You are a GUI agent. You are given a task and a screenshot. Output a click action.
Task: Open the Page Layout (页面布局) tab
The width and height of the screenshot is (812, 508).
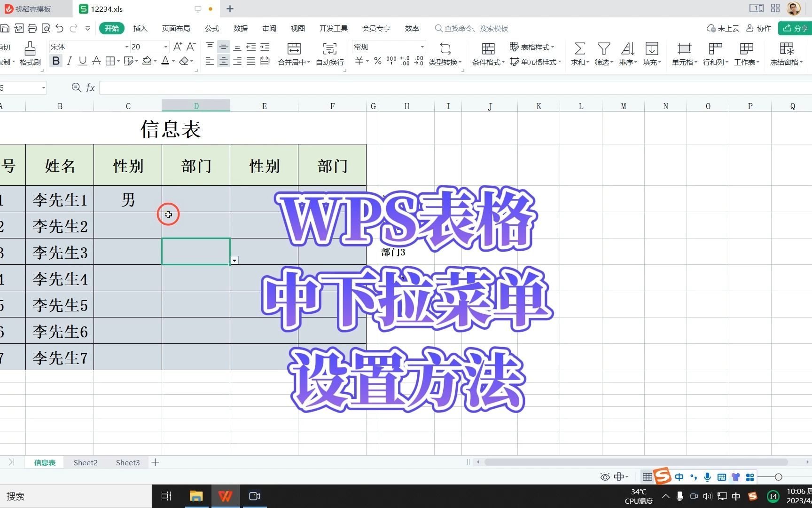click(x=176, y=28)
